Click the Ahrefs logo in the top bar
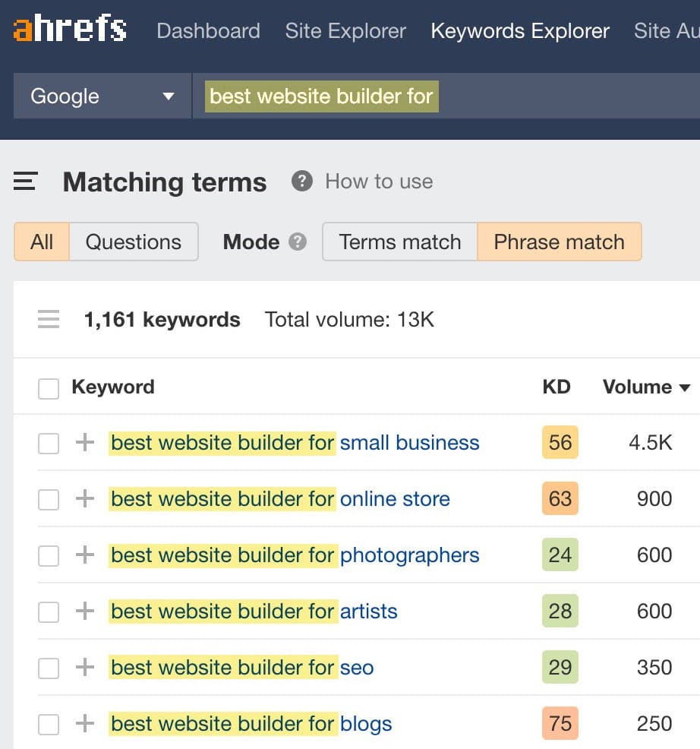This screenshot has width=700, height=749. pos(68,29)
